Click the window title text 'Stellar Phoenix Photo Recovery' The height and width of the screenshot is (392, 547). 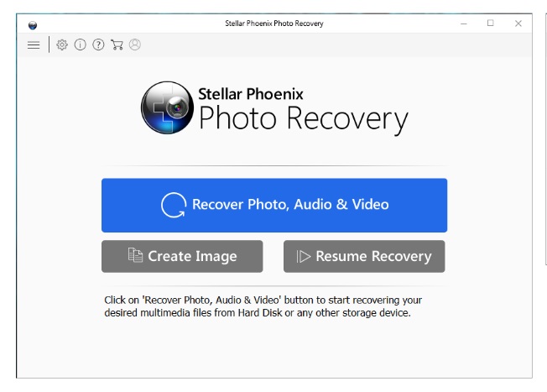click(x=274, y=24)
